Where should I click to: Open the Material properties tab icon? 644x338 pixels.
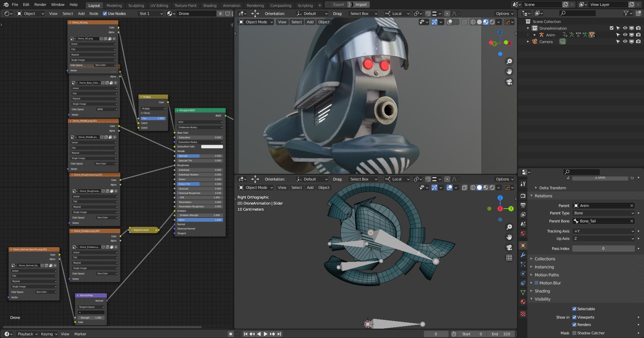(x=523, y=302)
